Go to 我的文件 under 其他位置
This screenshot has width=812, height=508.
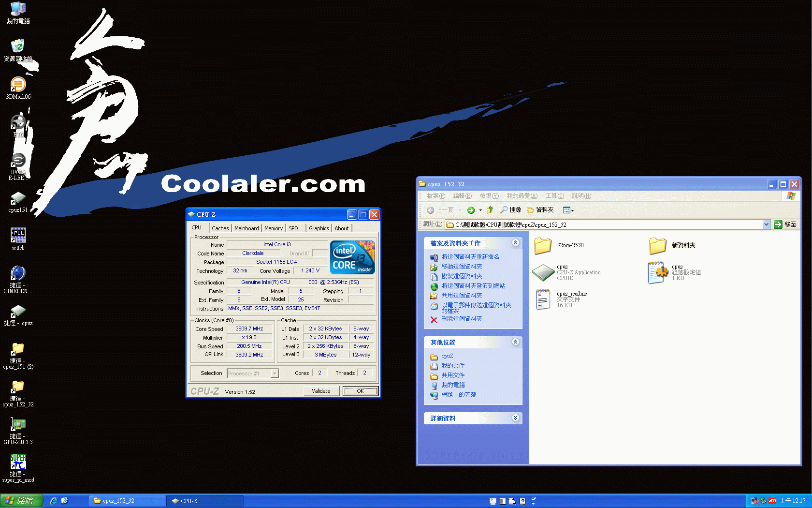(452, 366)
